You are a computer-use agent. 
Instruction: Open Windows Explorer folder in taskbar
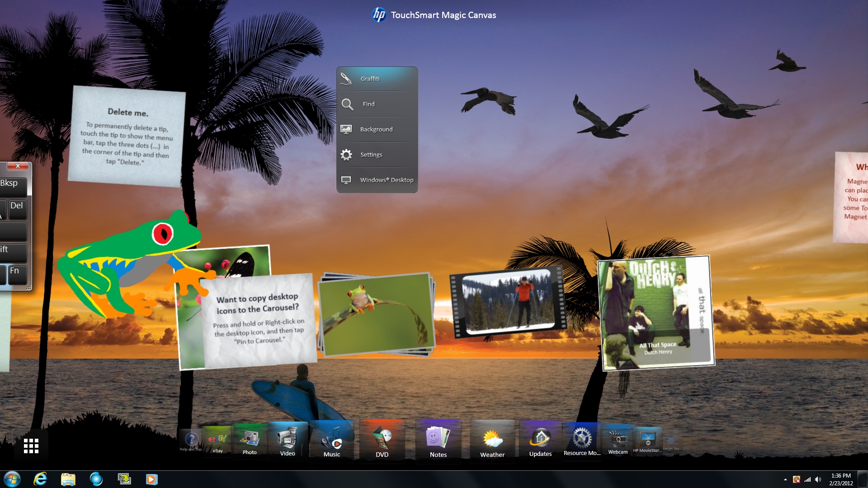(x=68, y=479)
